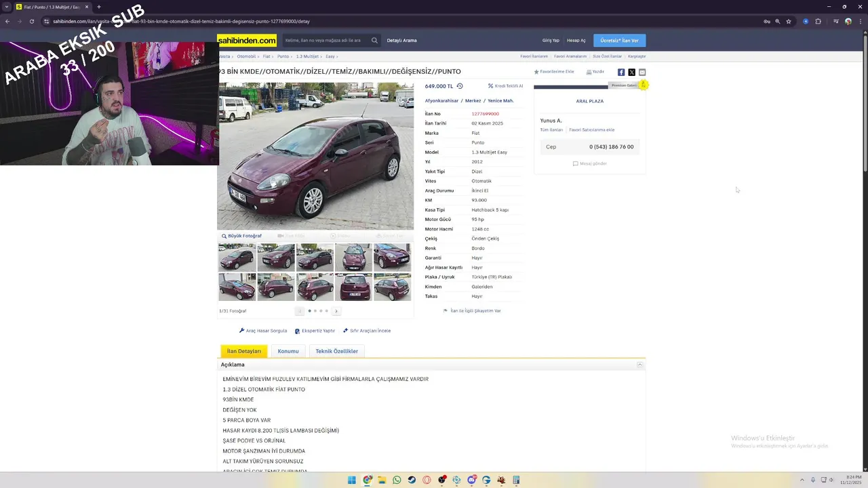Share the listing on X
Screen dimensions: 868x488
631,72
